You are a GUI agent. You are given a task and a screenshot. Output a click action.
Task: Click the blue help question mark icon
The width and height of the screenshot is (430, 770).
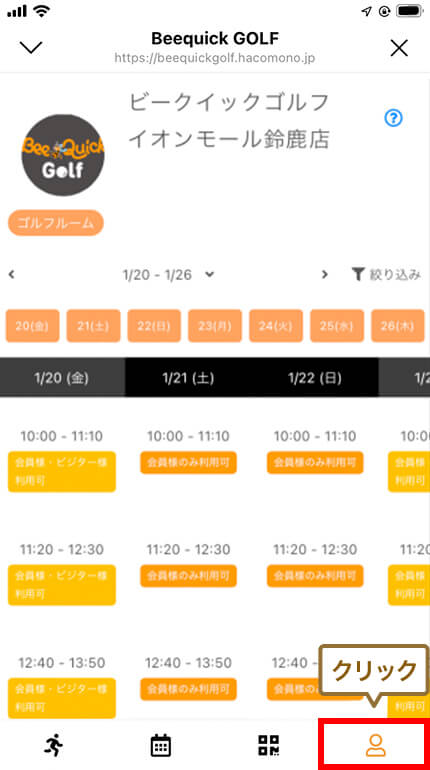click(394, 118)
